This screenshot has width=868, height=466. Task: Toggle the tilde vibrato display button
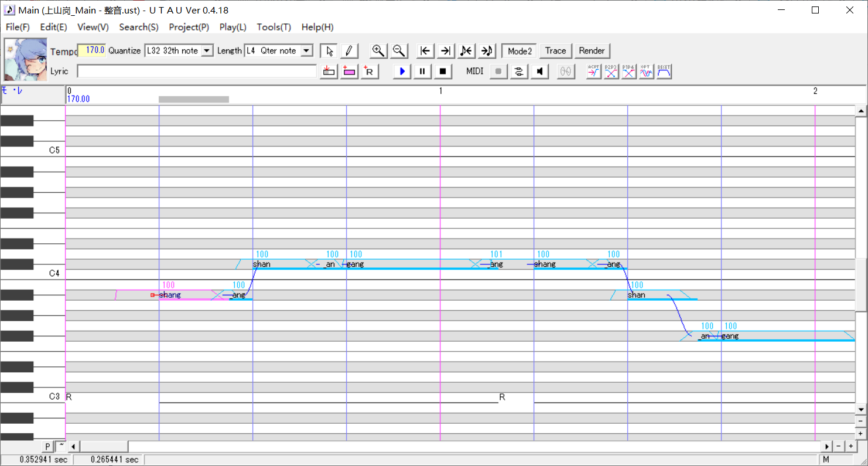click(61, 447)
